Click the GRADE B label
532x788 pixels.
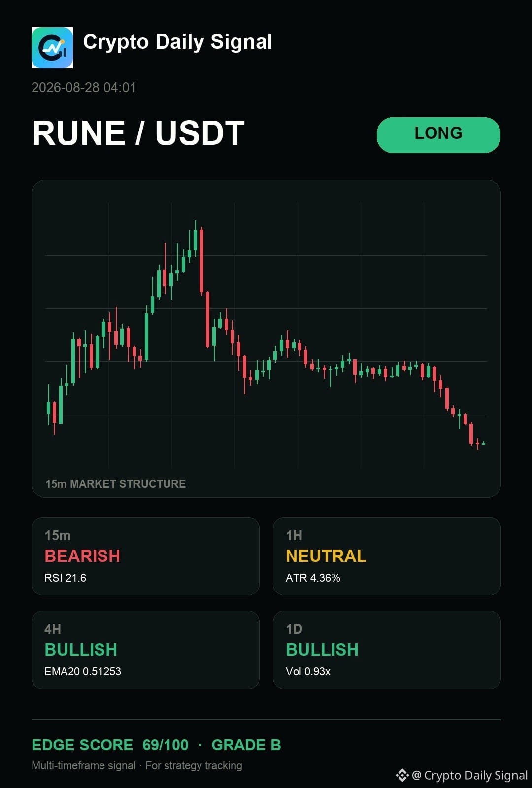point(246,745)
